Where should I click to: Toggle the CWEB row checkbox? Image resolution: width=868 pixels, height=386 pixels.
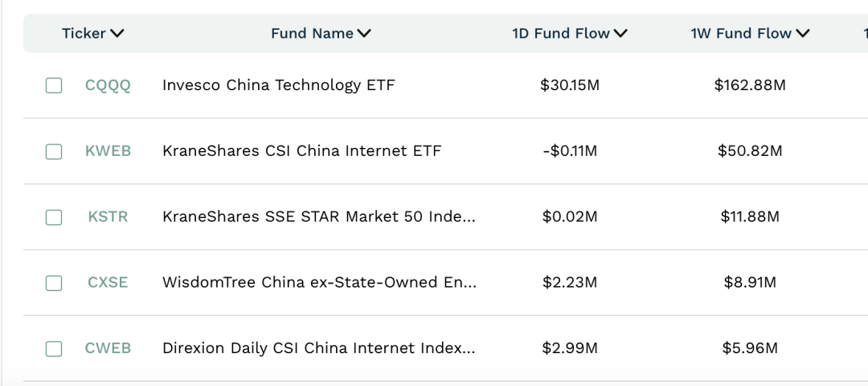click(x=54, y=349)
